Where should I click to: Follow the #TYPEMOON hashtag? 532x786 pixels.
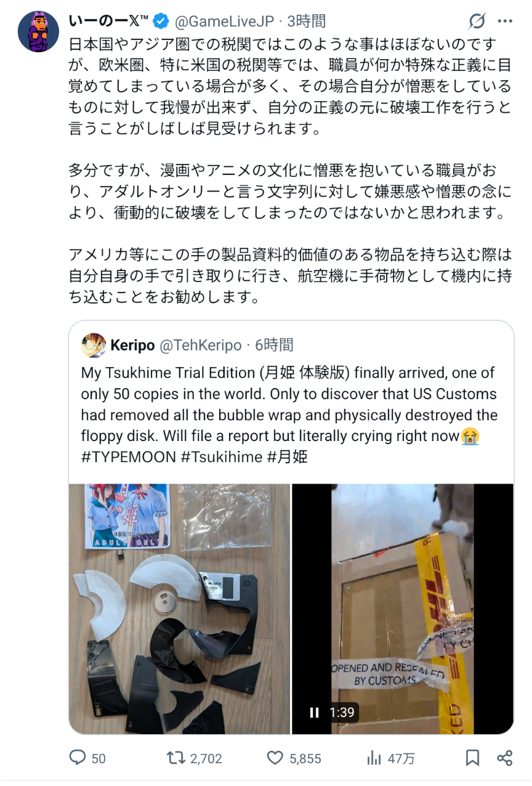(129, 456)
